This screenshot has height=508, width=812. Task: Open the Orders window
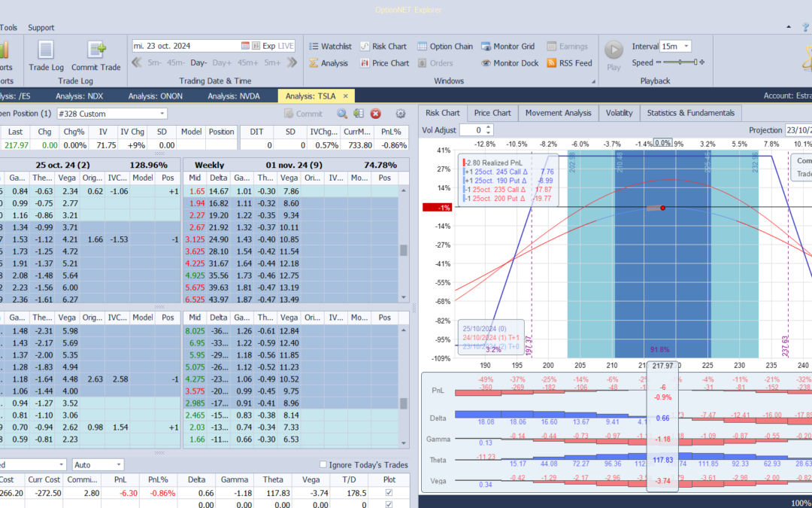[435, 63]
